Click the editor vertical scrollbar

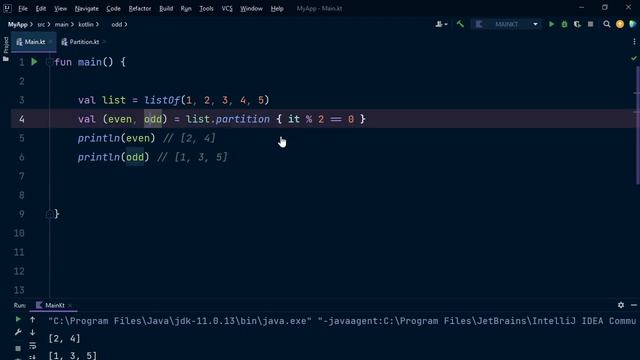(638, 124)
